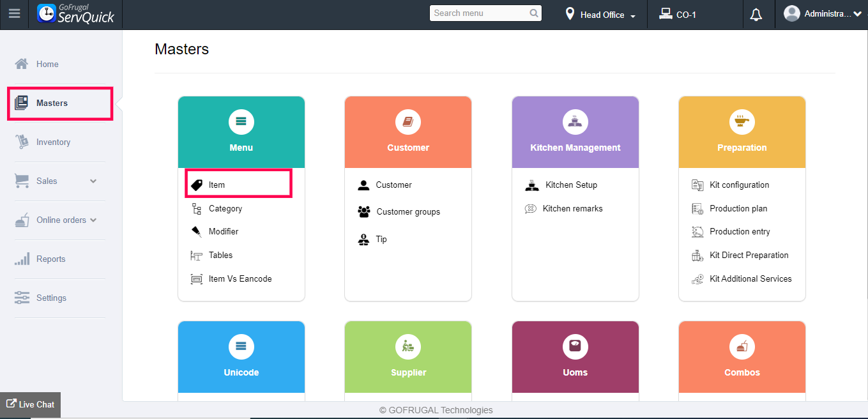Click the Home house icon in sidebar
The image size is (868, 419).
[x=22, y=64]
